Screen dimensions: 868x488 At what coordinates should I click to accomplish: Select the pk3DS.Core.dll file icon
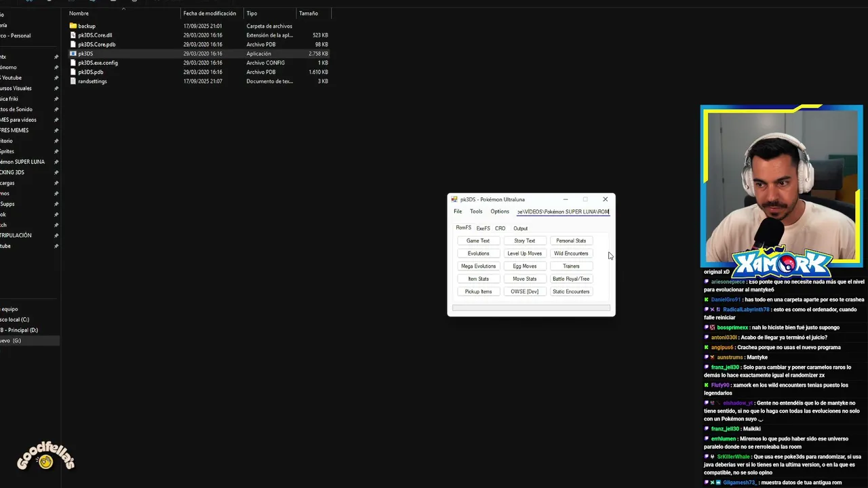(x=73, y=35)
